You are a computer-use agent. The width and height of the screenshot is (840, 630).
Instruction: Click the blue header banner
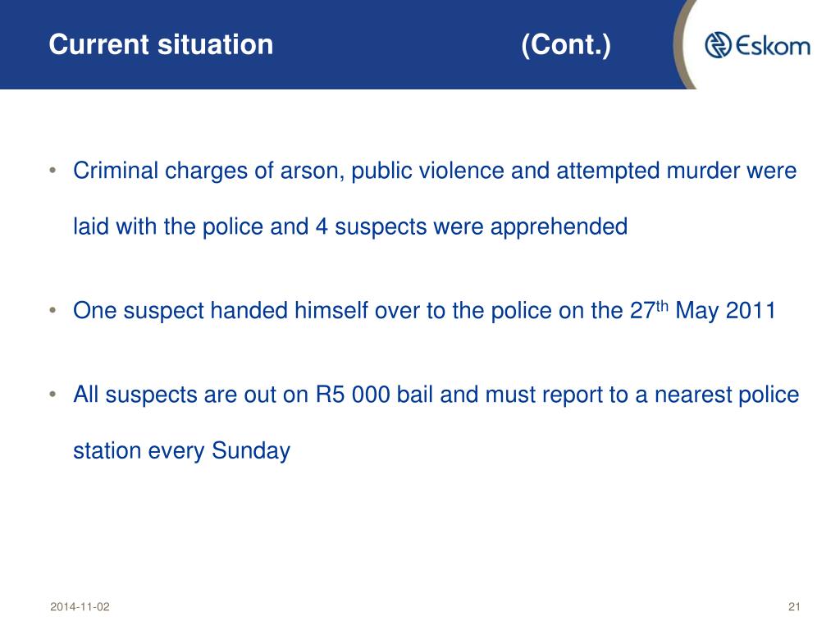coord(343,44)
